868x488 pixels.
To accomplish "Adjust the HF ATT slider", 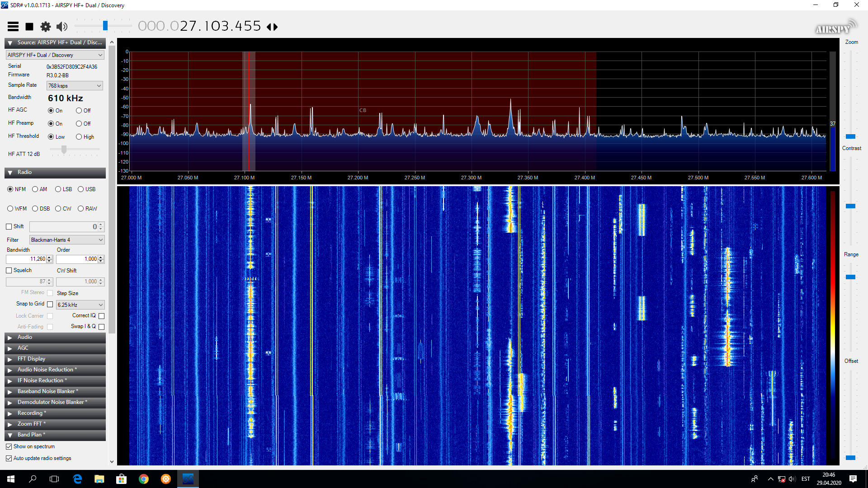I will [64, 150].
